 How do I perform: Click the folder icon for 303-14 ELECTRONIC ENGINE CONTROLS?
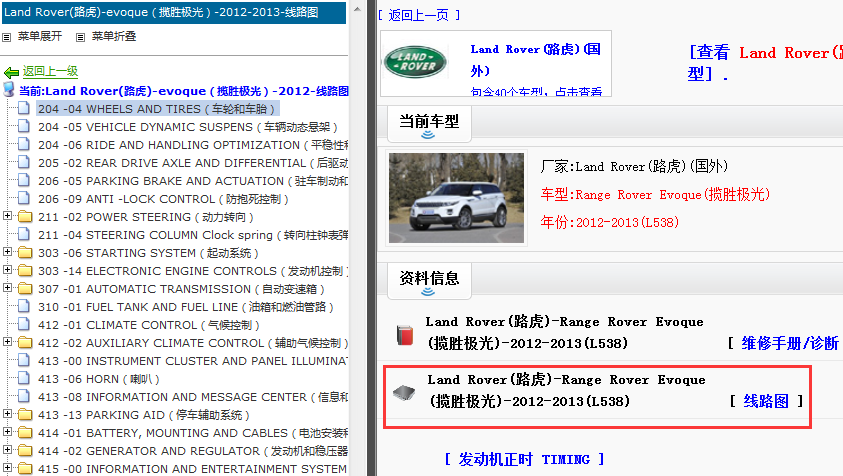coord(25,271)
